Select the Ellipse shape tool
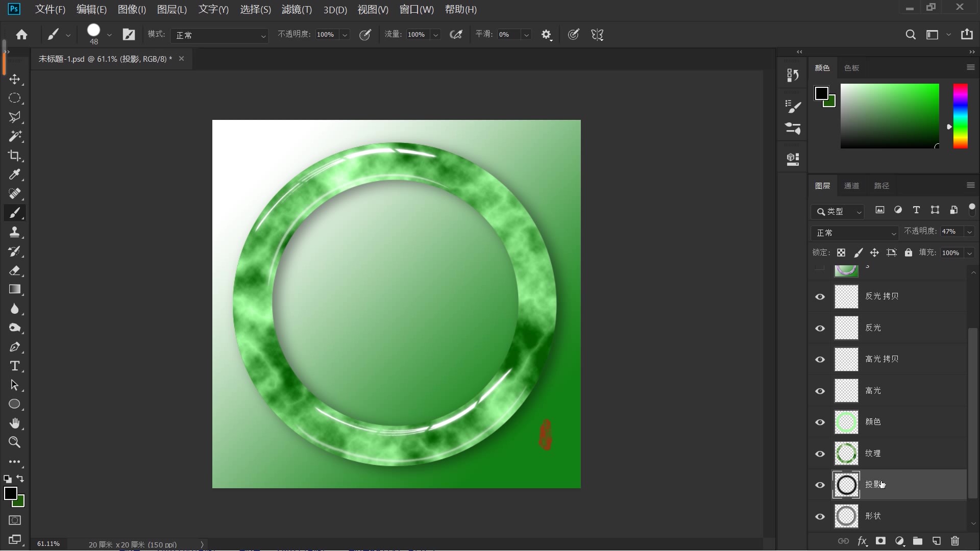The image size is (980, 551). click(15, 404)
